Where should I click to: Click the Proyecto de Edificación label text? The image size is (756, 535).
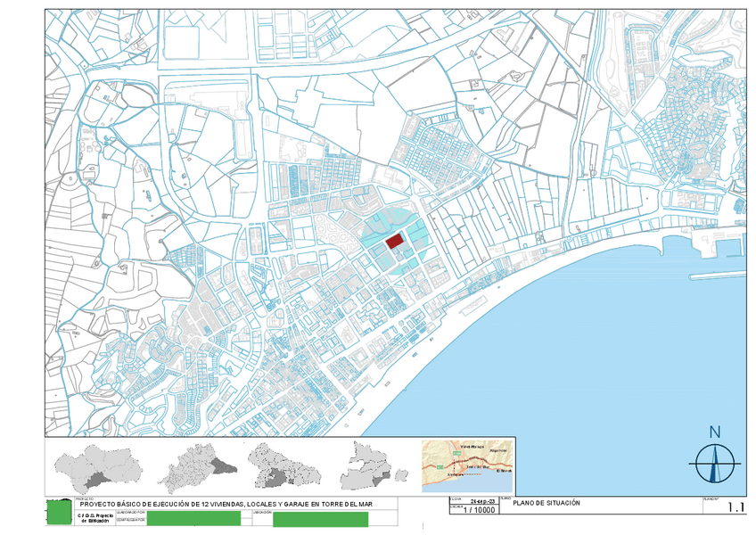point(93,518)
